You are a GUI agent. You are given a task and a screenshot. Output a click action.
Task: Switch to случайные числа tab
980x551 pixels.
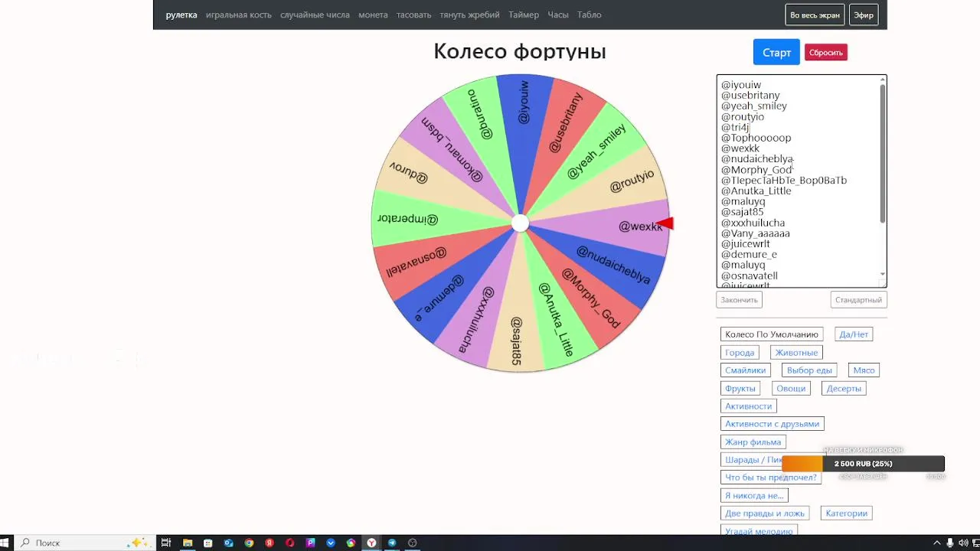[315, 15]
